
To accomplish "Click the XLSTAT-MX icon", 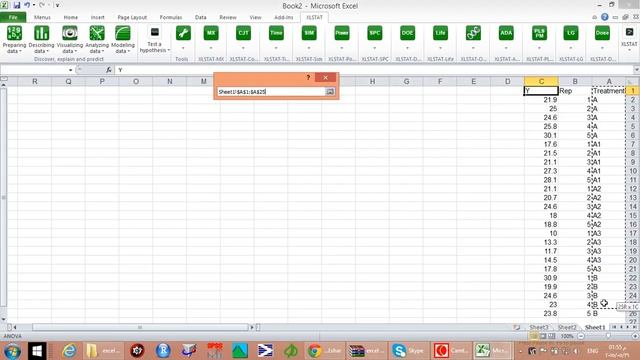I will [x=211, y=33].
